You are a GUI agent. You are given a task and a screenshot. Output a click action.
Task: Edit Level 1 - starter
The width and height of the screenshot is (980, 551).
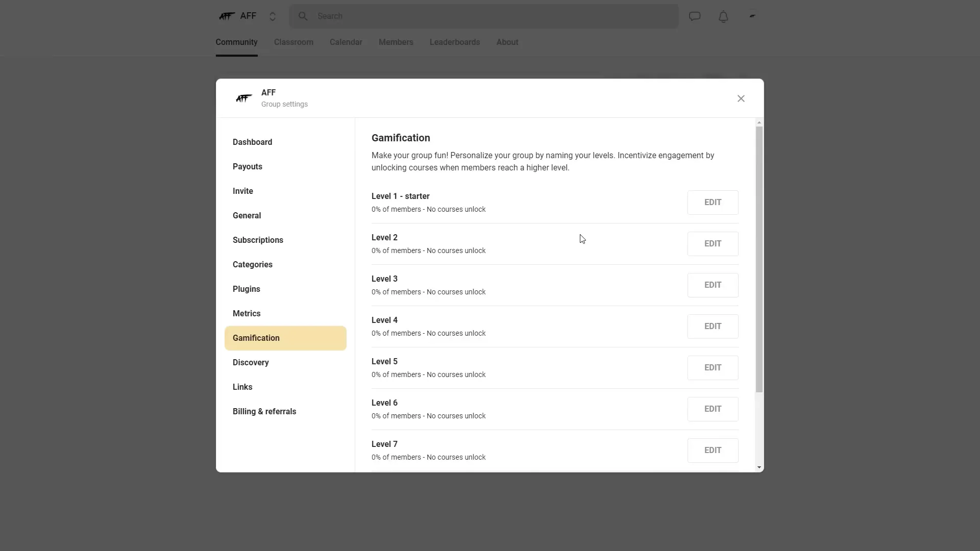point(713,203)
